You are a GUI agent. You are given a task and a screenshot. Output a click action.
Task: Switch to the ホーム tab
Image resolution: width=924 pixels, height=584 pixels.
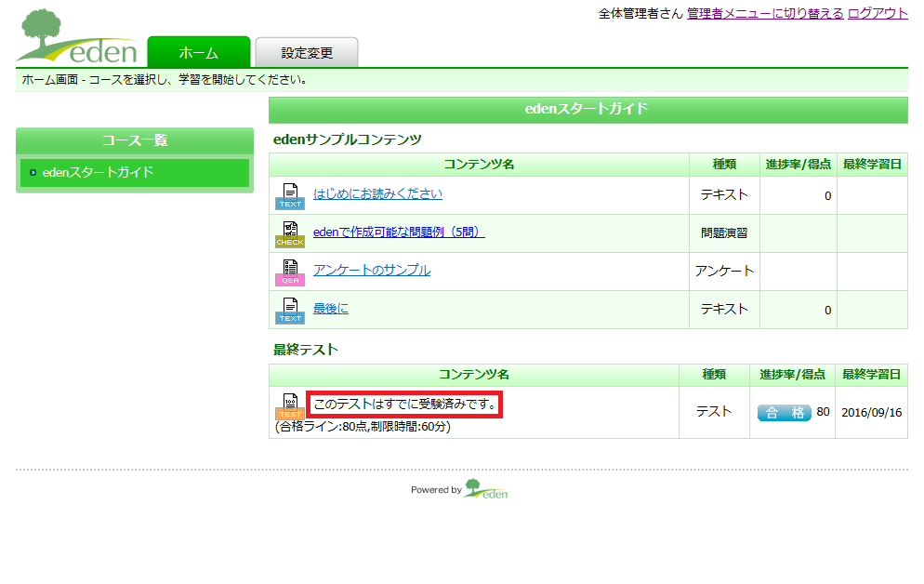[199, 52]
